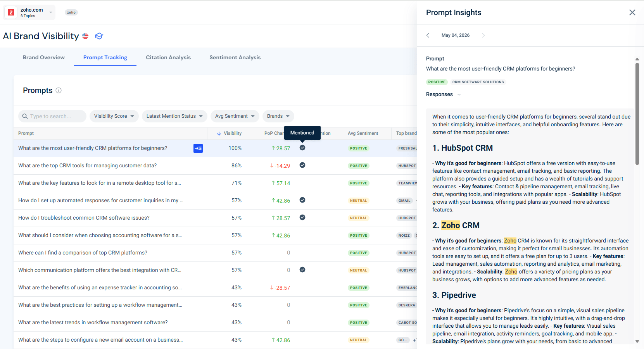
Task: Click the FRESHSAL top brand chip
Action: coord(407,148)
